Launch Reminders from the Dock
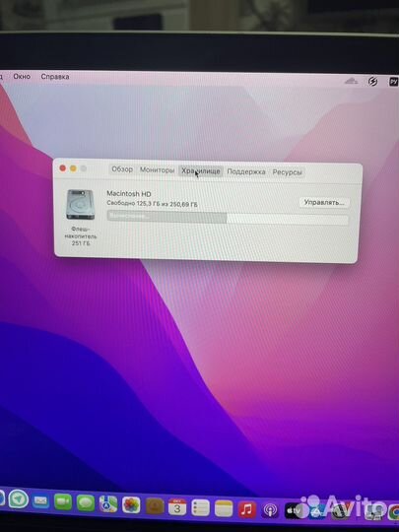This screenshot has width=399, height=532. (200, 508)
